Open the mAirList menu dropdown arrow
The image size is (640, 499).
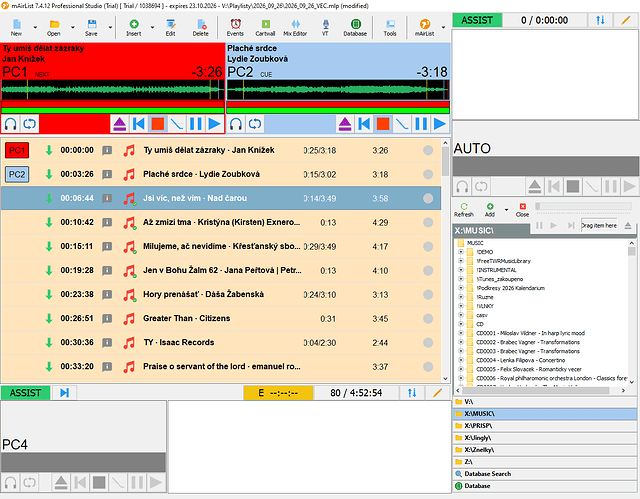443,27
